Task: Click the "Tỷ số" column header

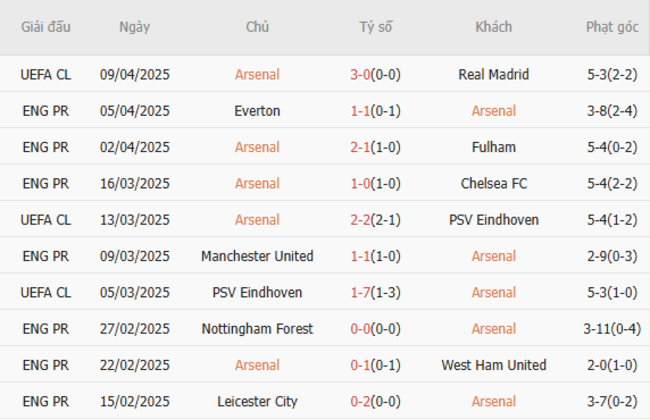Action: point(376,27)
